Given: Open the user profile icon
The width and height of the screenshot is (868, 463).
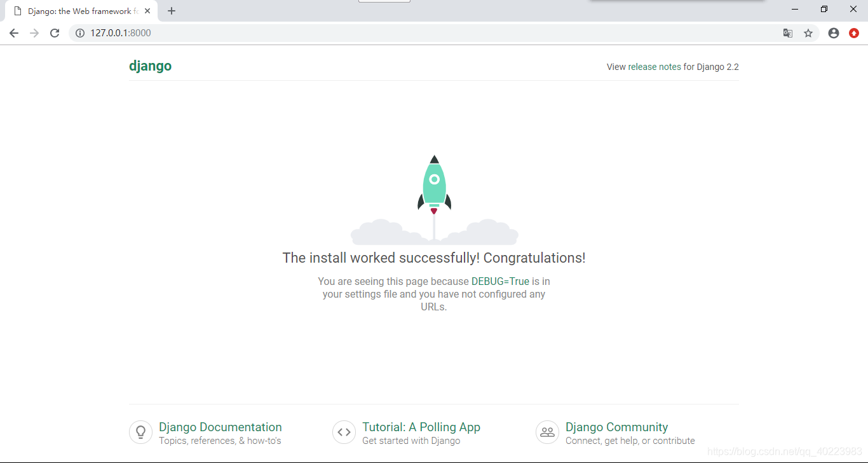Looking at the screenshot, I should 834,33.
